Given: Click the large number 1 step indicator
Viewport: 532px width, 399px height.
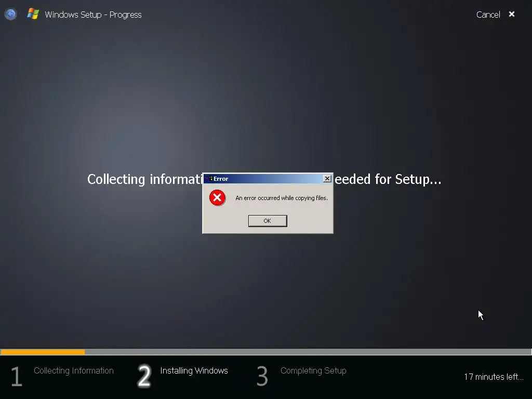Looking at the screenshot, I should [x=17, y=376].
